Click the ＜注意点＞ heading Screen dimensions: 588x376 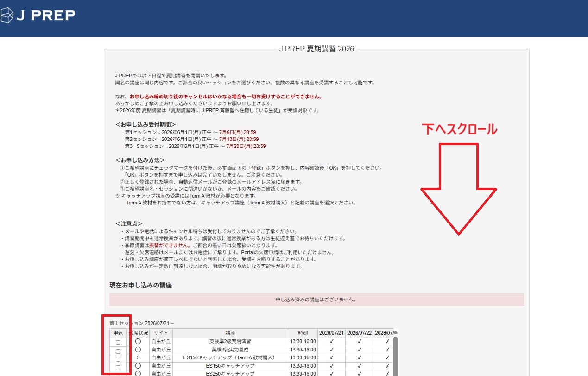tap(129, 223)
